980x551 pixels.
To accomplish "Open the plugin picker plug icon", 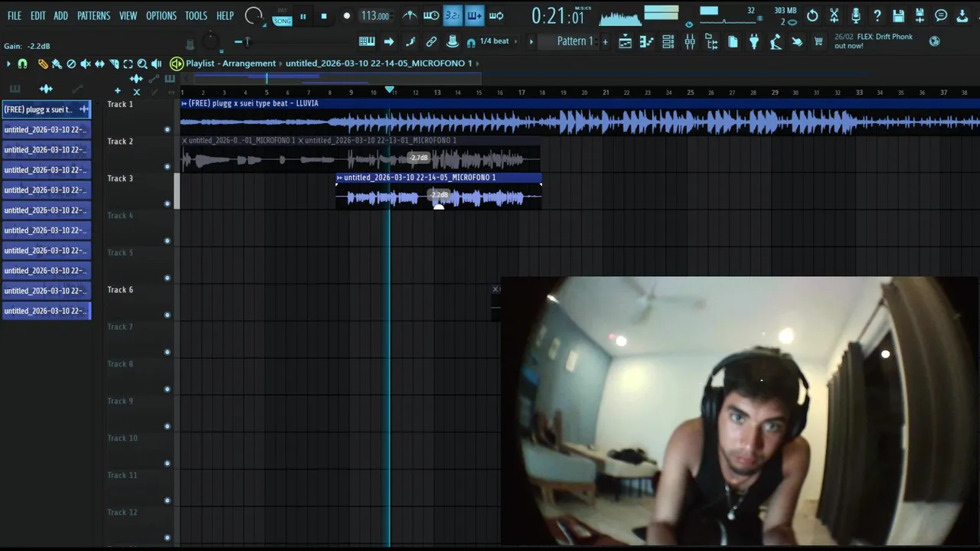I will coord(754,42).
